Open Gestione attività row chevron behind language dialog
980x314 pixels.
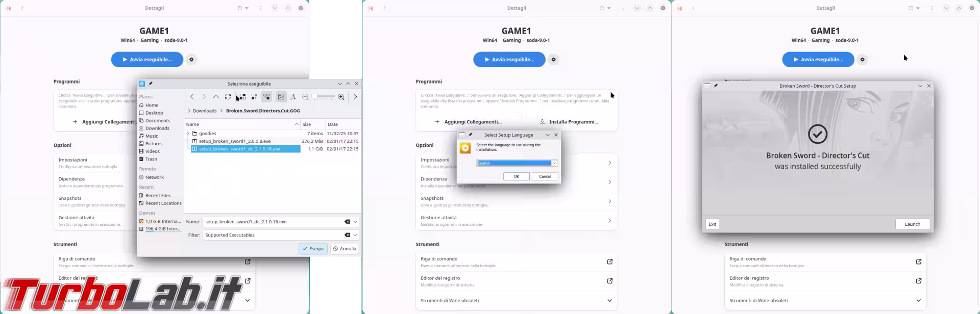coord(609,221)
